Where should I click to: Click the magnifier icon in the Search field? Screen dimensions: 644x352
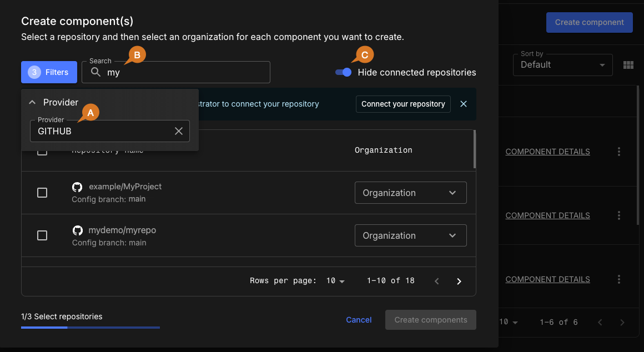coord(95,72)
